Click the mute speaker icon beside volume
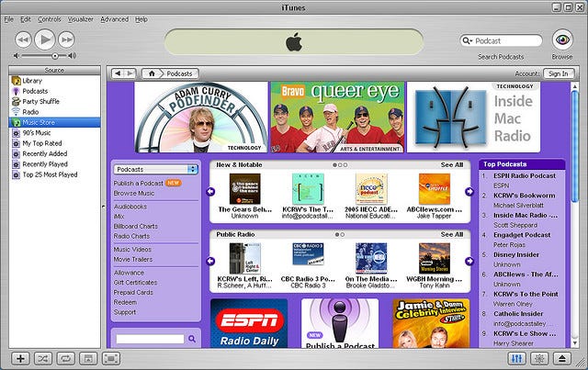 coord(17,56)
